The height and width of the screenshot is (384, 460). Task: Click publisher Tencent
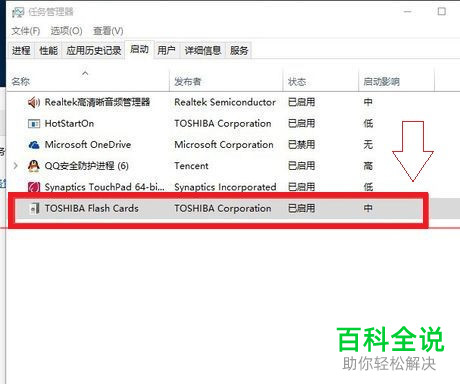pos(191,166)
